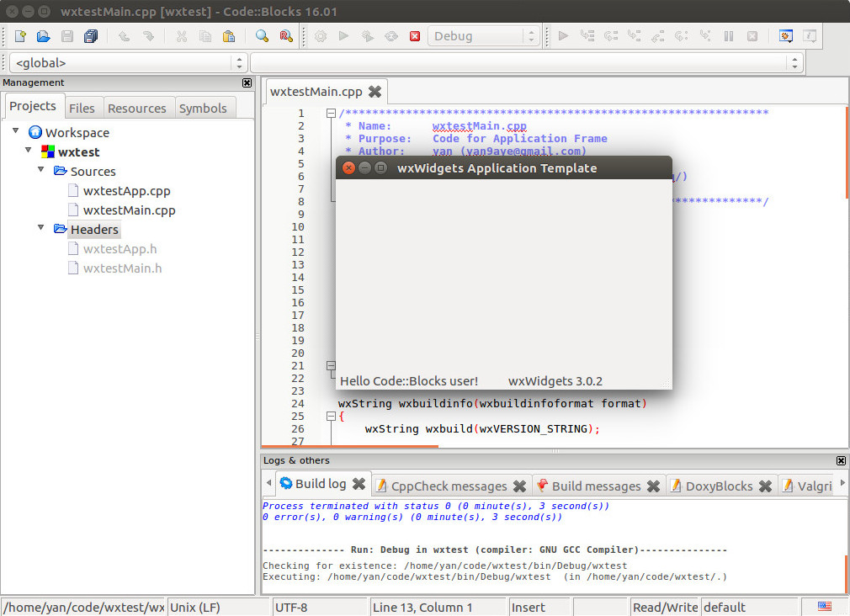Click the Next line debugger icon
850x616 pixels.
coord(611,36)
